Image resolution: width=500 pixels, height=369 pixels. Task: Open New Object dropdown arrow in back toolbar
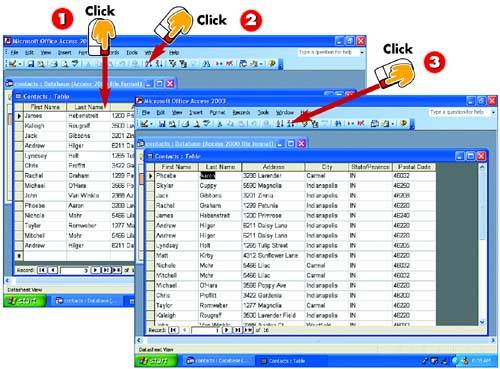tap(261, 64)
